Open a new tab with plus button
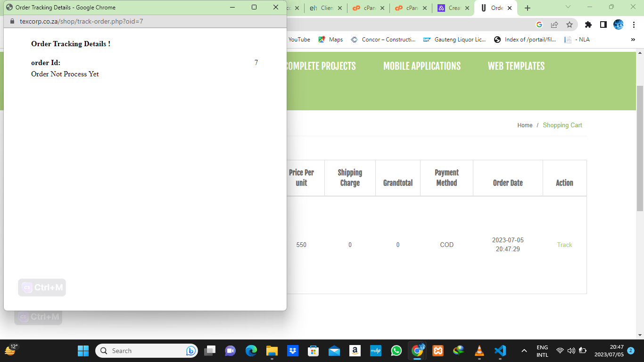This screenshot has height=362, width=644. (528, 8)
